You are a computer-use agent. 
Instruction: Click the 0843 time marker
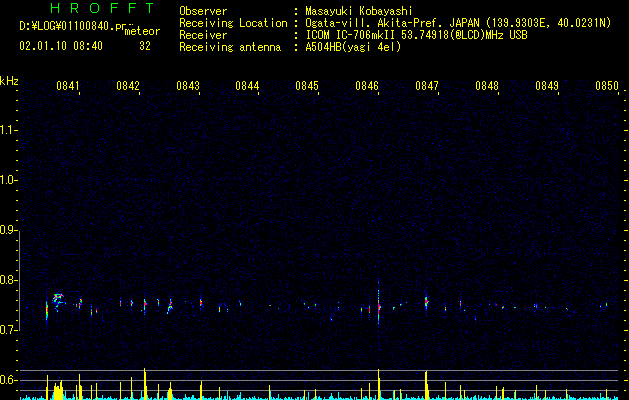(x=188, y=86)
